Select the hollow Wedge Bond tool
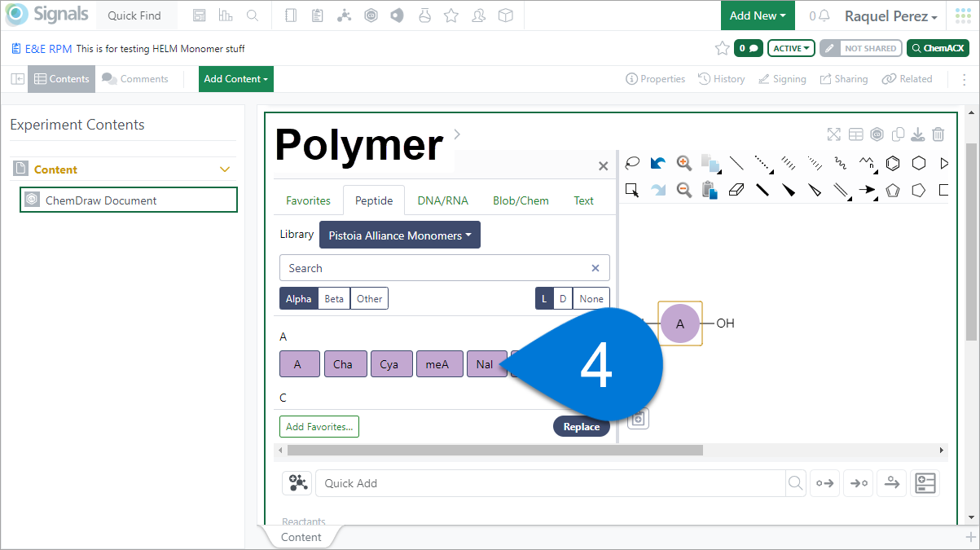 click(815, 190)
